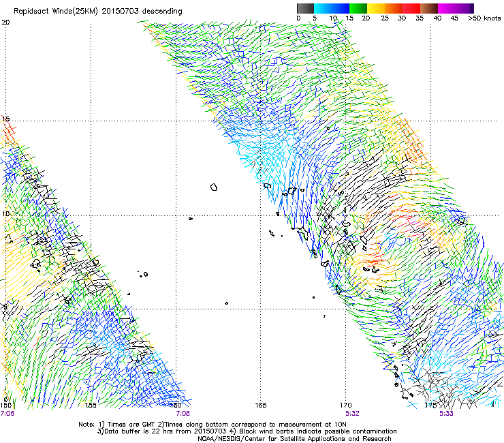Click the longitude '170' axis label

tap(346, 405)
